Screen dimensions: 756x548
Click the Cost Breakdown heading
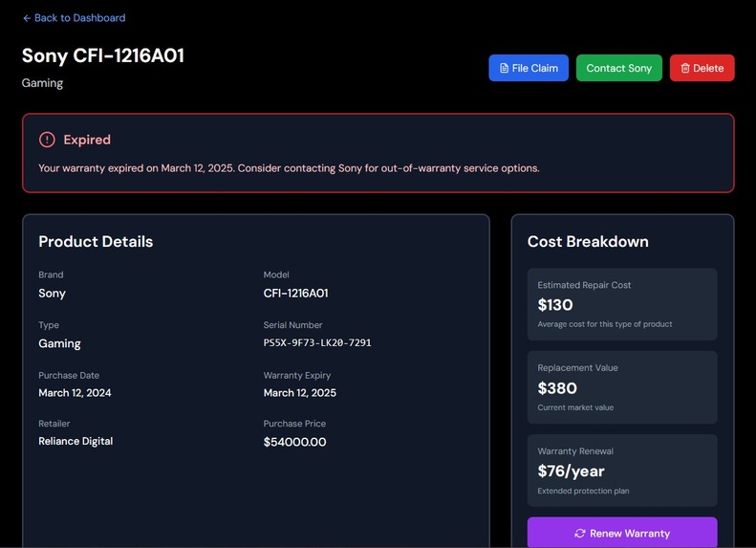pos(588,241)
